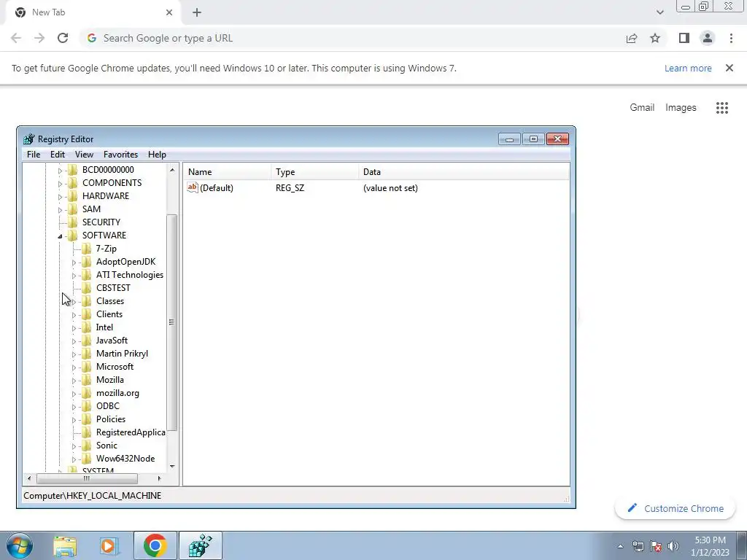Expand the Classes key
747x560 pixels.
pyautogui.click(x=74, y=302)
